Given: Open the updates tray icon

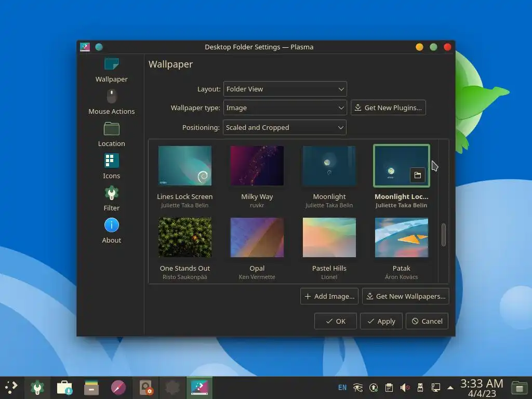Looking at the screenshot, I should point(374,388).
